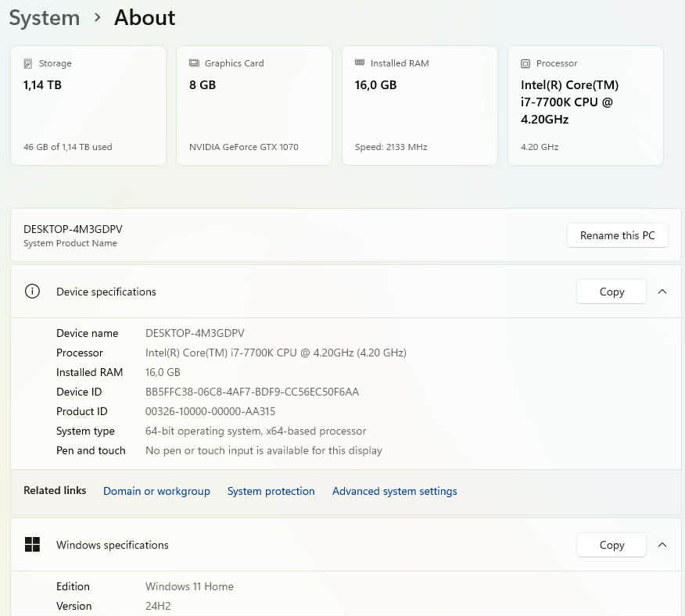685x616 pixels.
Task: Click the Processor chip icon
Action: pos(525,63)
